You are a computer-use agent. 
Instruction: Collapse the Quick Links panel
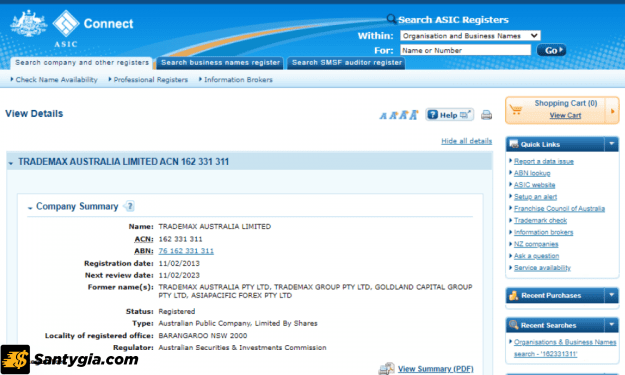click(x=611, y=144)
